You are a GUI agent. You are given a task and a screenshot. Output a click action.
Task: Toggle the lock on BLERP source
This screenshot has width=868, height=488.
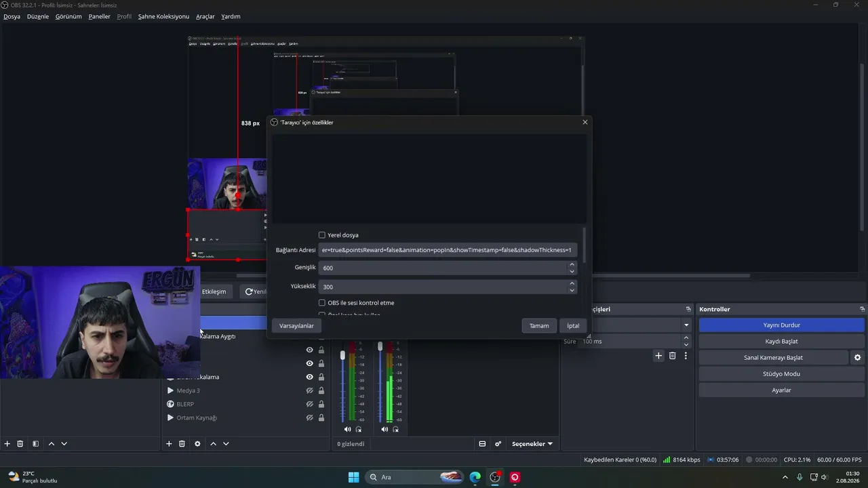point(321,404)
